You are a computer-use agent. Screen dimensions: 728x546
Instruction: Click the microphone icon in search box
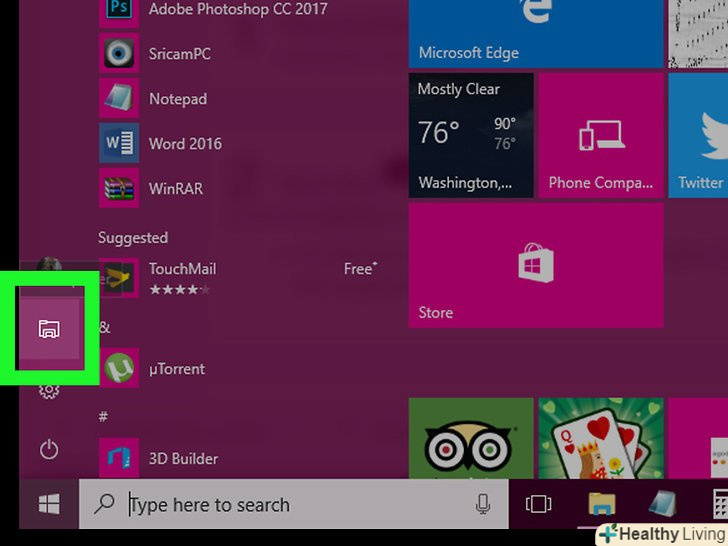click(x=482, y=504)
